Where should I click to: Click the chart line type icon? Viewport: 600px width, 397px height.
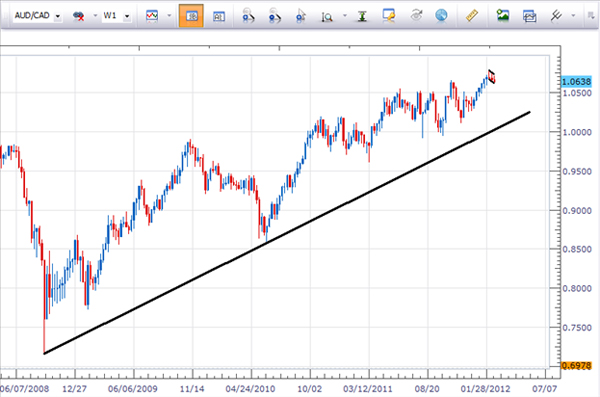pyautogui.click(x=152, y=16)
